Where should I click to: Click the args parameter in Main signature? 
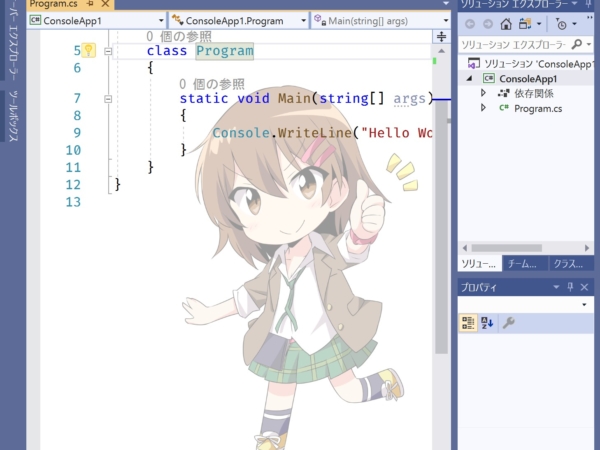coord(409,99)
